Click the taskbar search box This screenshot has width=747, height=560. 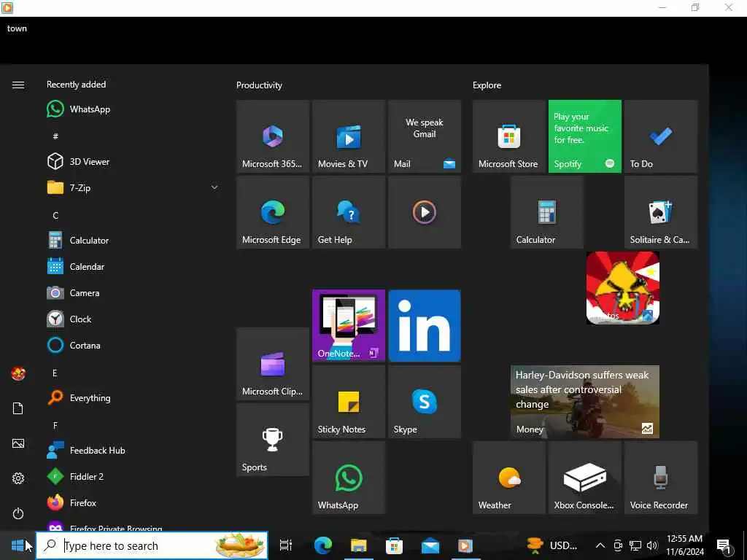152,545
